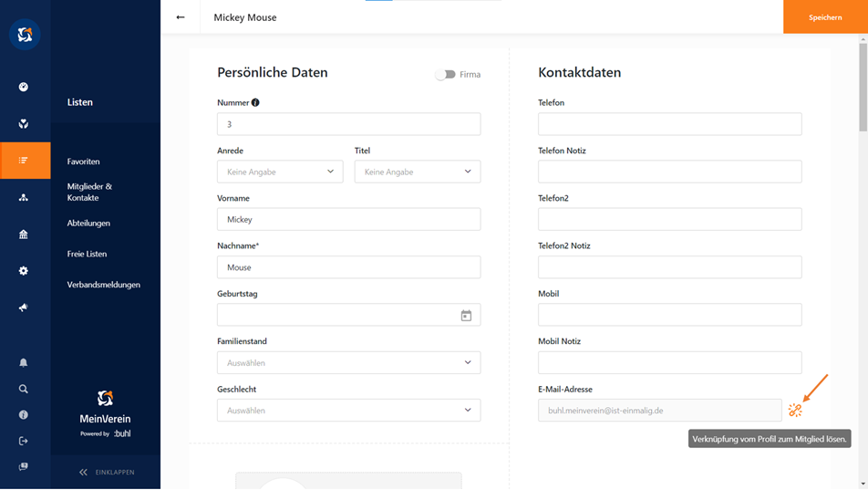Click the logout arrow icon in sidebar

[24, 442]
